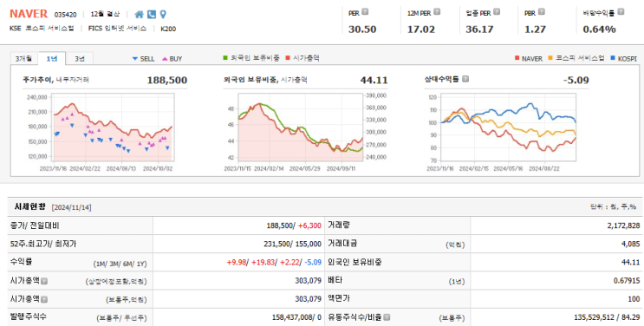This screenshot has width=644, height=326.
Task: Click 12M PER value 17.02
Action: (421, 29)
